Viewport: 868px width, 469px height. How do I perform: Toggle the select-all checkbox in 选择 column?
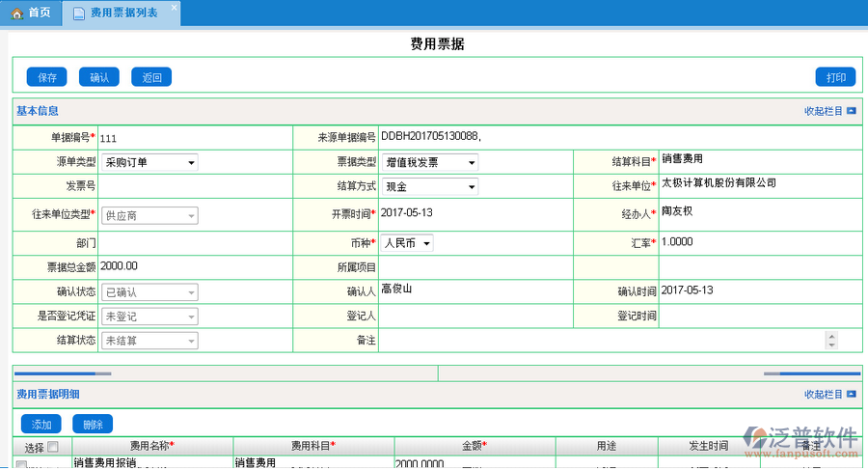[53, 446]
